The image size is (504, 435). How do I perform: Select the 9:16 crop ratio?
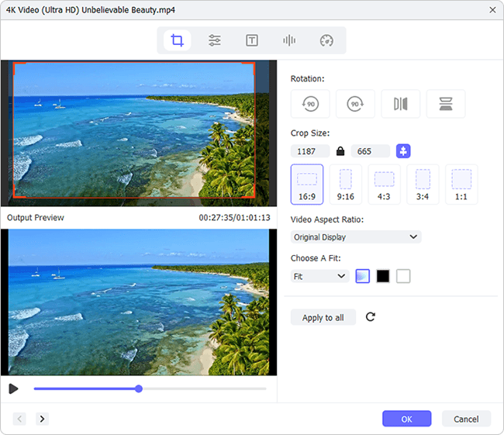pyautogui.click(x=346, y=185)
